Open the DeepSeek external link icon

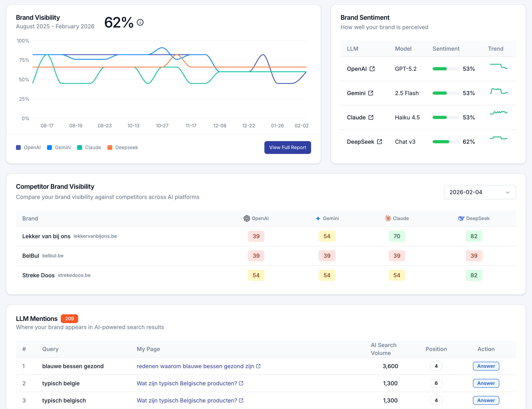pyautogui.click(x=379, y=142)
